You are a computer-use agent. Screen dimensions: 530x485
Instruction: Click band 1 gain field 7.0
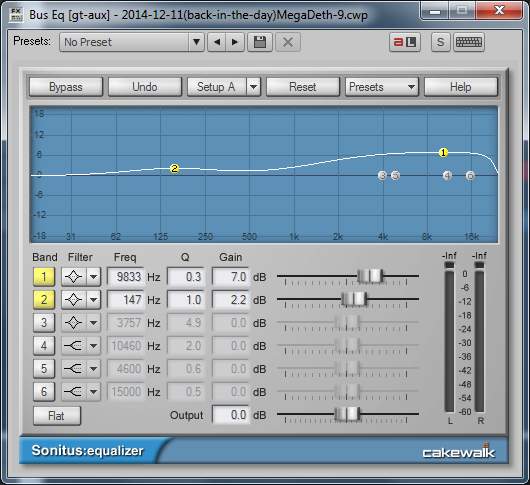[x=231, y=277]
